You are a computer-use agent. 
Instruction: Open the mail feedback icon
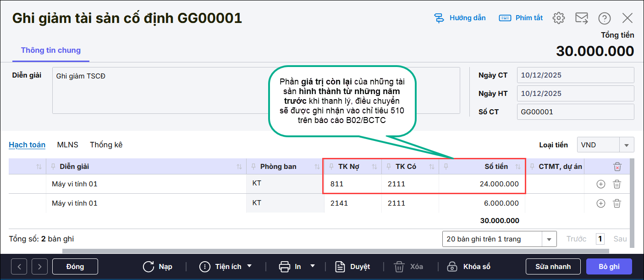click(x=582, y=18)
